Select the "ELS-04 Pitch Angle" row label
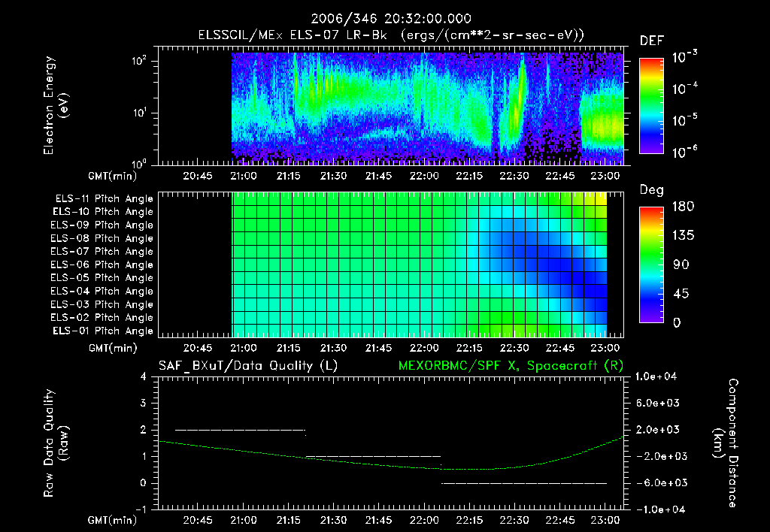 (102, 291)
